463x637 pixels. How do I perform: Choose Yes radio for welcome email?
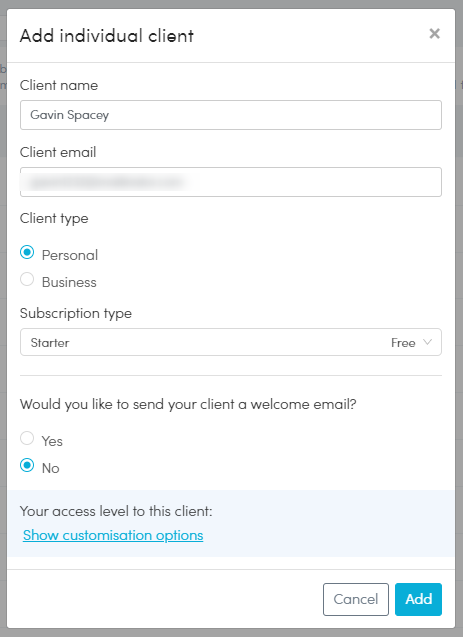pyautogui.click(x=27, y=438)
